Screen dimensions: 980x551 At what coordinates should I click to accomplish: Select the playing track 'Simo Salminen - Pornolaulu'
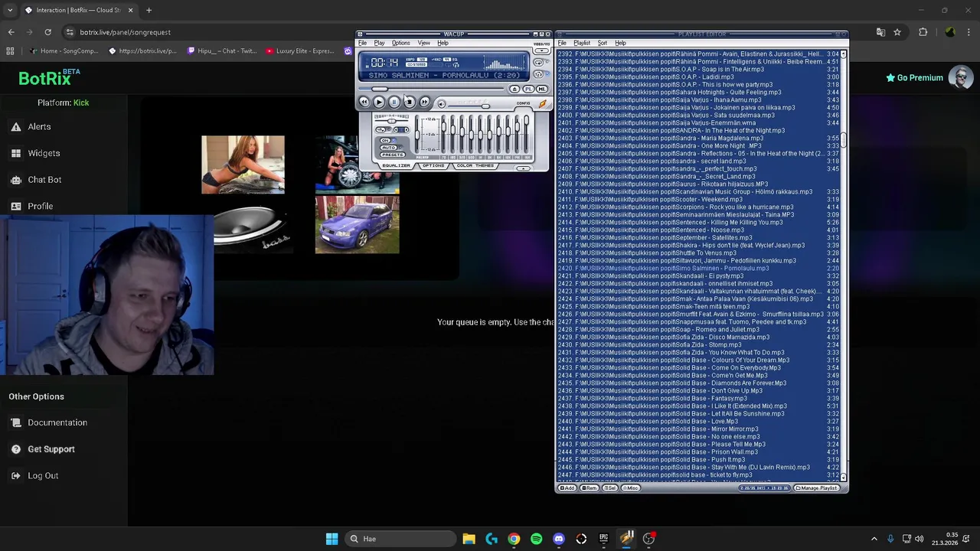(700, 269)
